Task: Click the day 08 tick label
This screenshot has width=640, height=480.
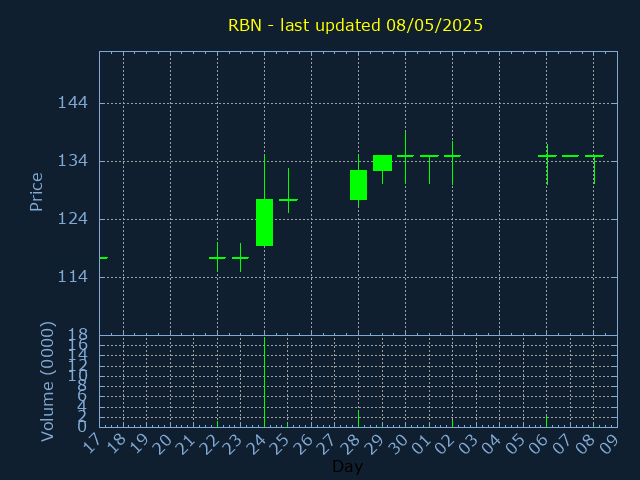Action: (x=586, y=443)
